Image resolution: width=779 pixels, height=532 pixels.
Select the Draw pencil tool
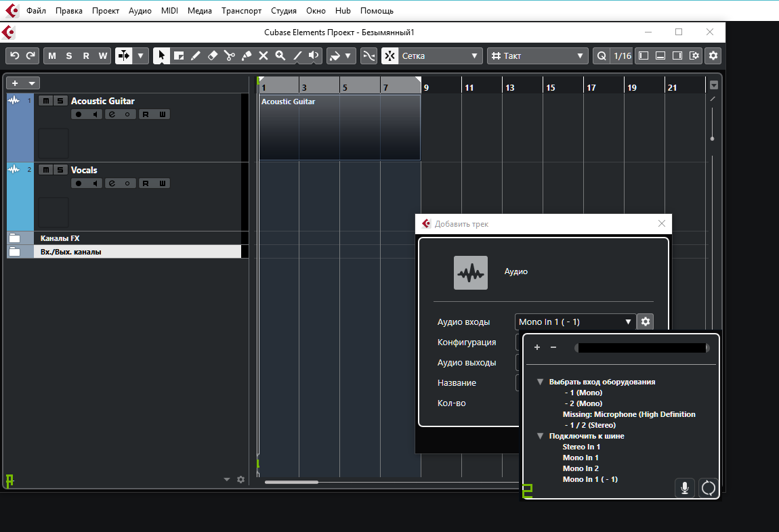click(195, 56)
